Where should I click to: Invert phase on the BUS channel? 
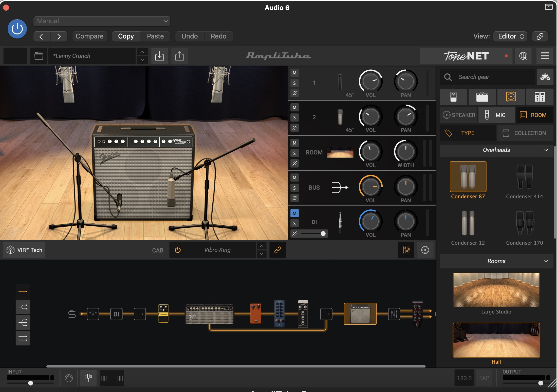point(294,198)
